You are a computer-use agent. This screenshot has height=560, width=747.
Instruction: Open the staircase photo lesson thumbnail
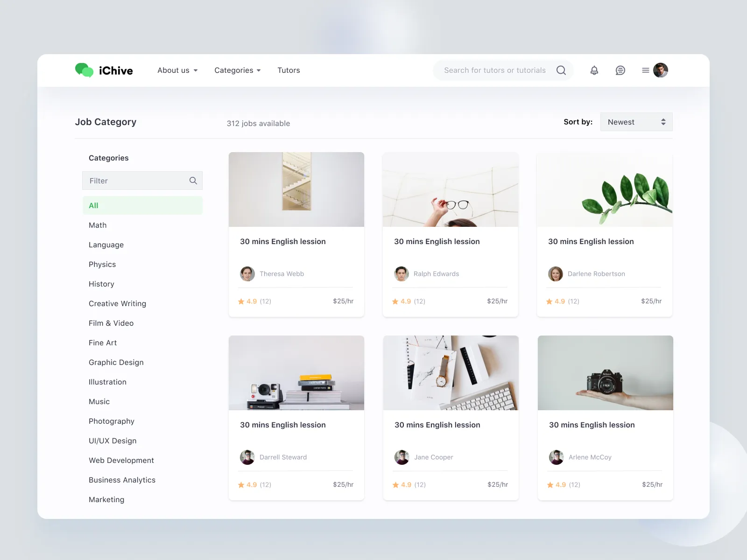tap(296, 189)
